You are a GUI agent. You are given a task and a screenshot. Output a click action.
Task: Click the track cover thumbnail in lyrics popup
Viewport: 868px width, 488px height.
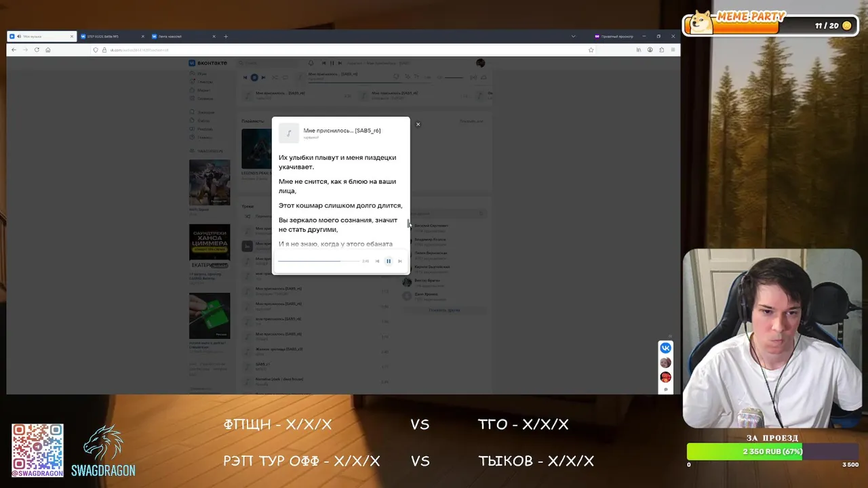pos(289,133)
